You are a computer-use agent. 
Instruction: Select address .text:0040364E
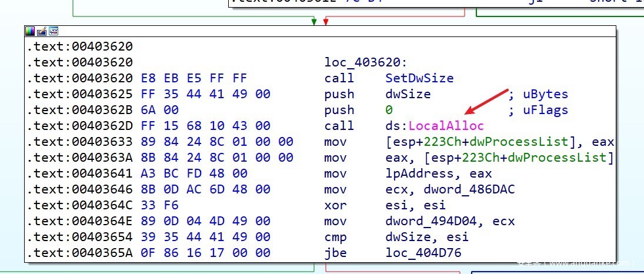point(80,221)
